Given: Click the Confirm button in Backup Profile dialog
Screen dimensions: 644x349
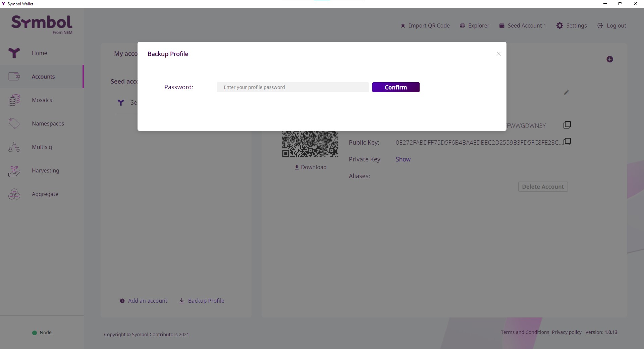Looking at the screenshot, I should (x=395, y=87).
